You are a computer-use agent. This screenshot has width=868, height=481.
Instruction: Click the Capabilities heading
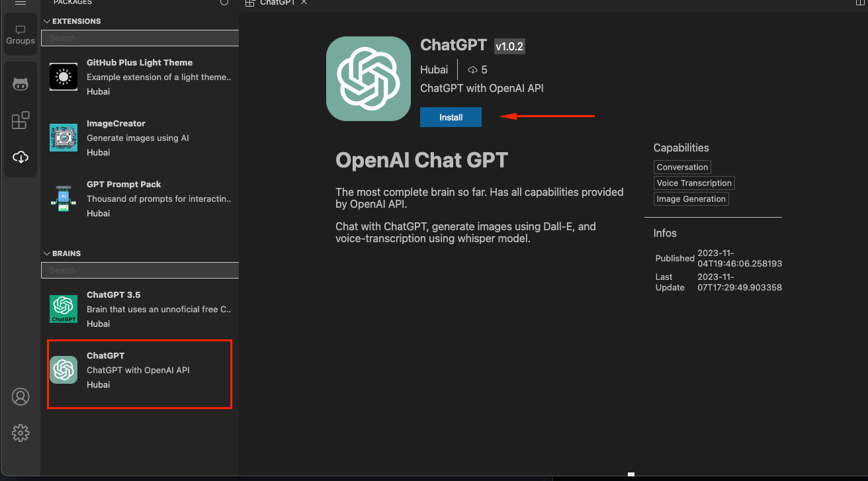click(x=681, y=148)
